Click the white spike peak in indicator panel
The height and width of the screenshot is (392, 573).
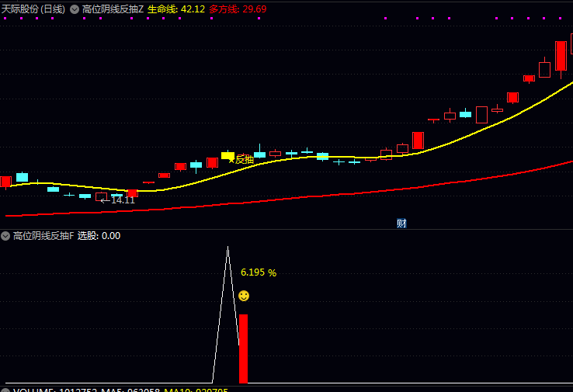227,248
